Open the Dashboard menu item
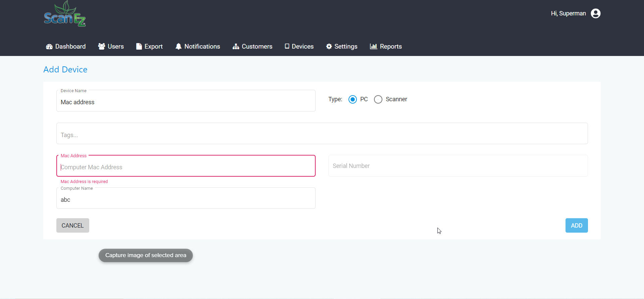 pos(70,47)
